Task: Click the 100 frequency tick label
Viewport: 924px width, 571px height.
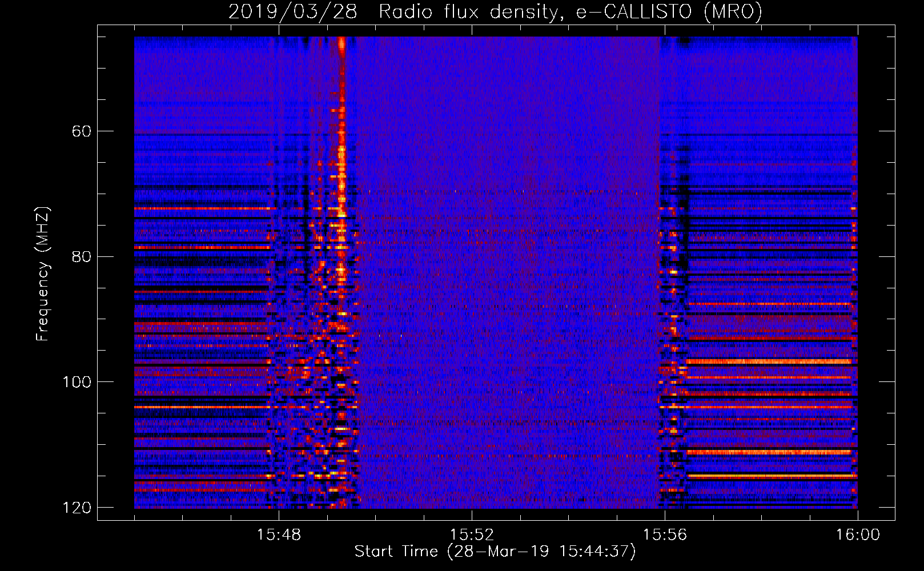Action: click(x=77, y=381)
